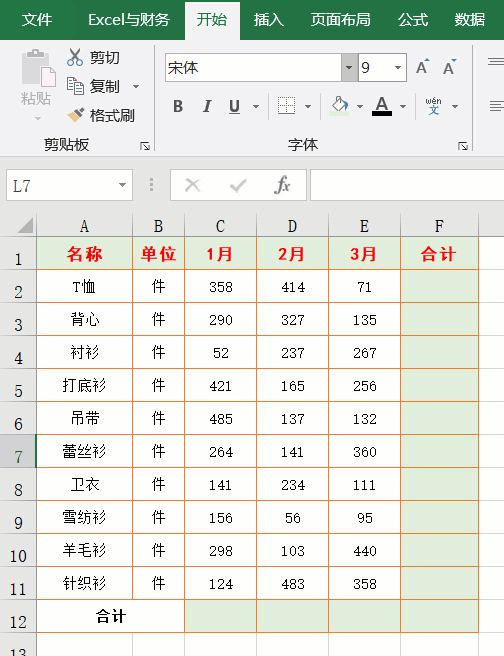504x656 pixels.
Task: Increase font size icon
Action: 422,67
